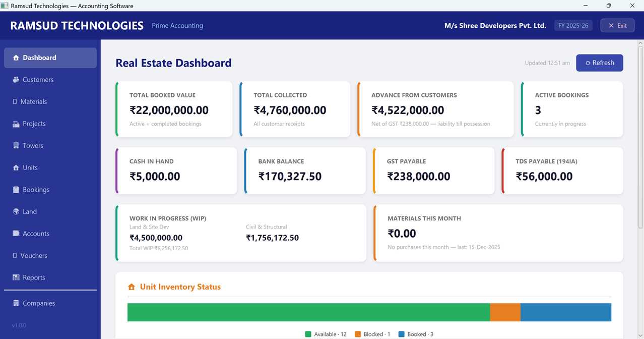This screenshot has height=339, width=644.
Task: Click the Unit Inventory Status heading text
Action: 180,287
